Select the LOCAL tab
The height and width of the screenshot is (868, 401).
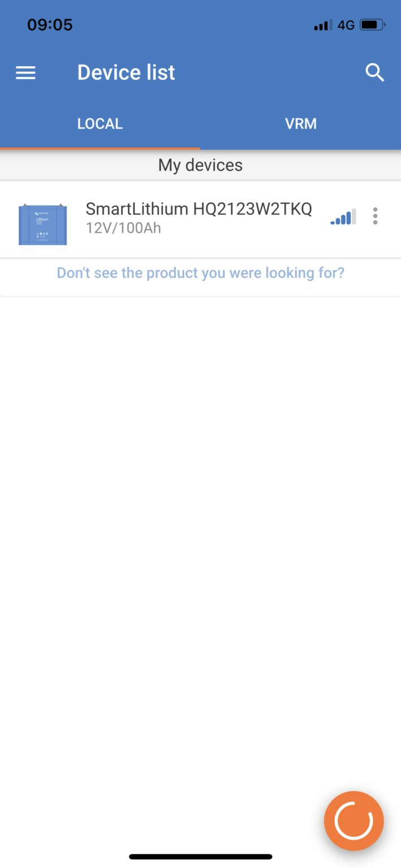coord(100,124)
